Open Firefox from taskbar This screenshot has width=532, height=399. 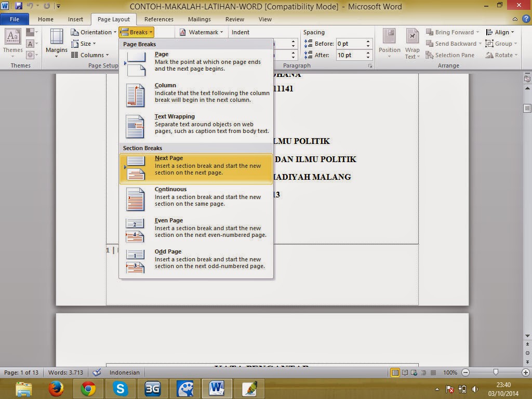tap(56, 389)
